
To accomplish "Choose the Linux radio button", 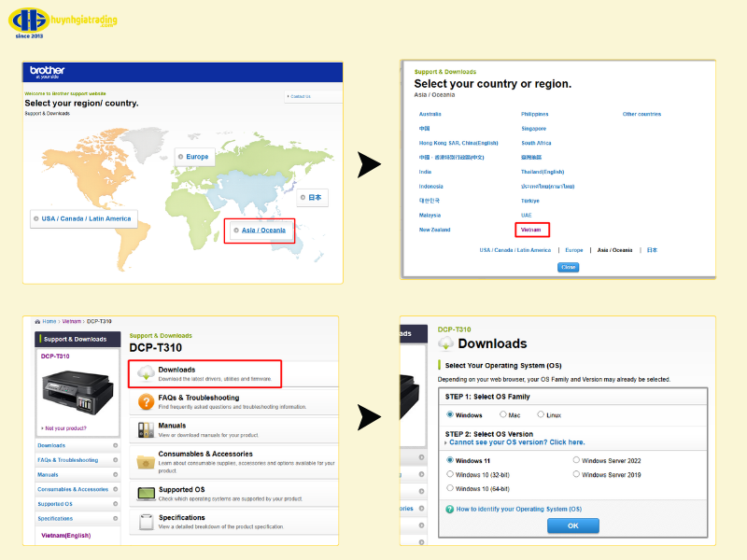I will 541,414.
